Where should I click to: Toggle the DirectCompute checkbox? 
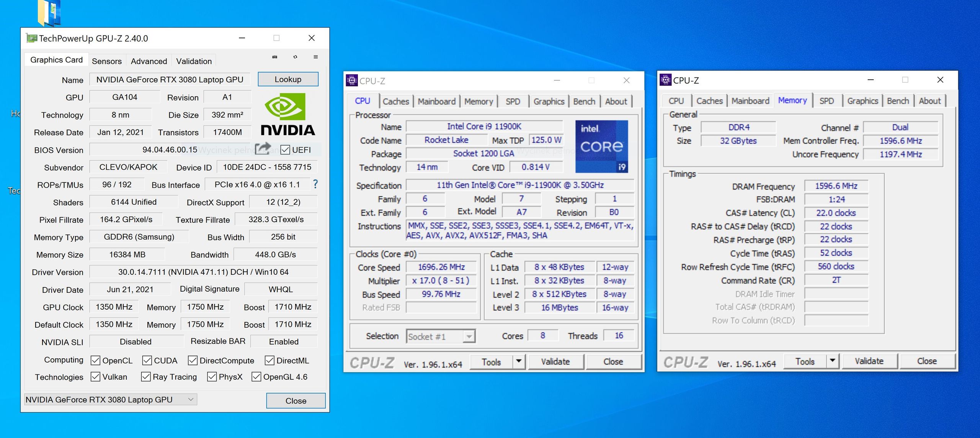pos(193,361)
